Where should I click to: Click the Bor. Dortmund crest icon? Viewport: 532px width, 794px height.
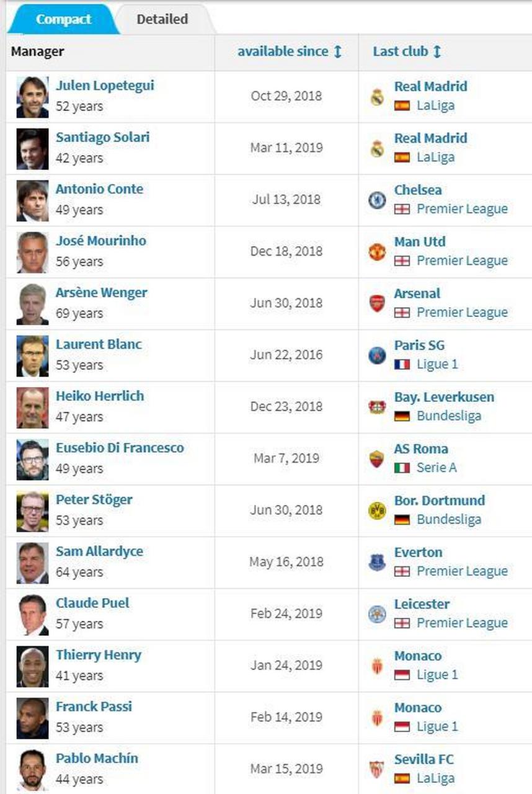tap(377, 510)
